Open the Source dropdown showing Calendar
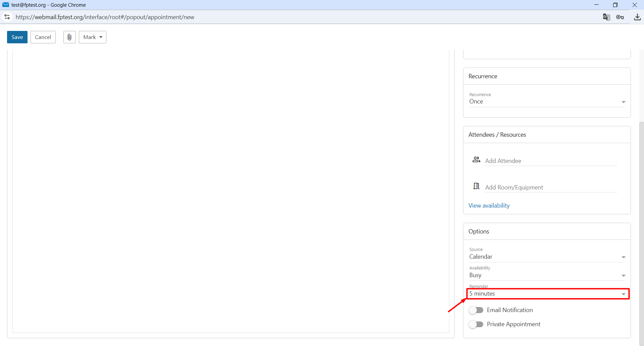 [547, 257]
